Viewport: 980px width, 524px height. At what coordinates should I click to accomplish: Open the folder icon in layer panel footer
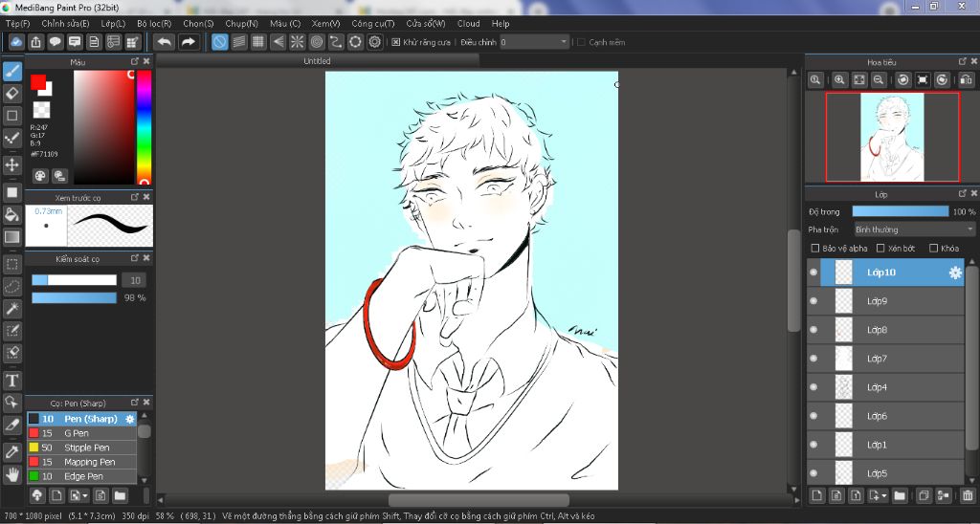(900, 496)
